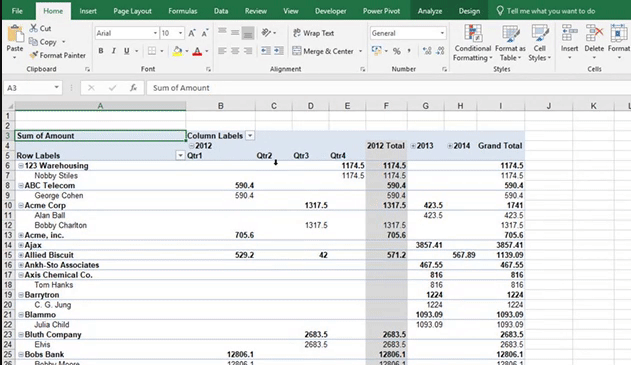Click the Increase Font Size icon
631x365 pixels.
(x=192, y=33)
